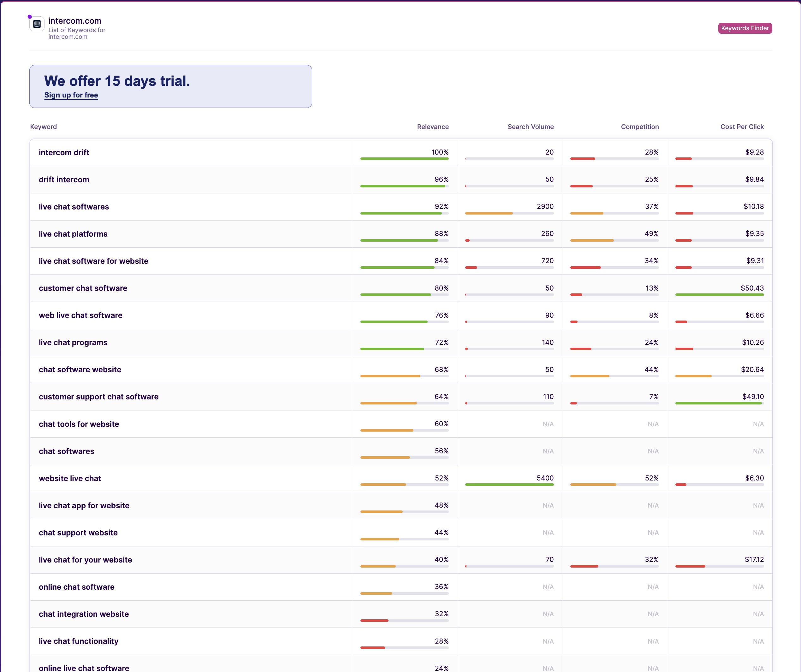The height and width of the screenshot is (672, 801).
Task: Click the $17.12 cost per click value
Action: coord(754,559)
